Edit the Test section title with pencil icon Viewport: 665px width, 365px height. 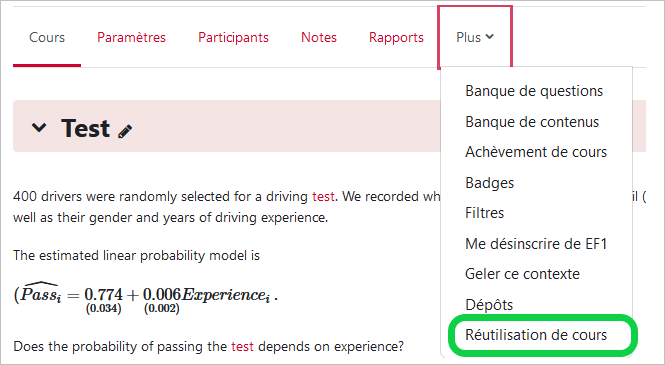click(x=125, y=131)
